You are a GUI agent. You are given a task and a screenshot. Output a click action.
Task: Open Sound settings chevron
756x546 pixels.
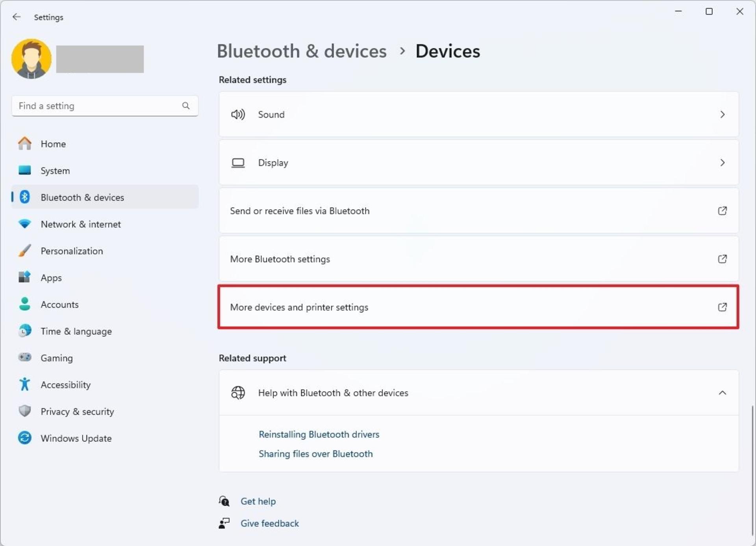click(x=722, y=114)
